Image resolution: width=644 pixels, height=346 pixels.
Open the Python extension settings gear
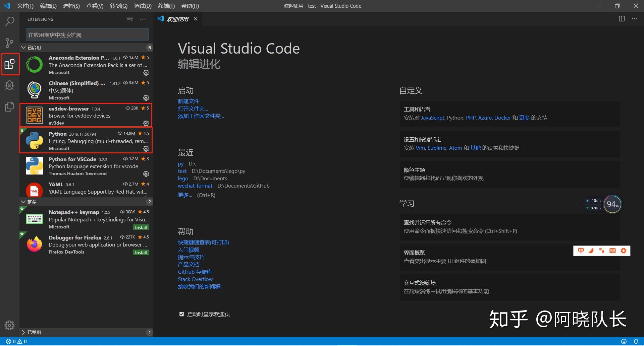click(x=146, y=149)
